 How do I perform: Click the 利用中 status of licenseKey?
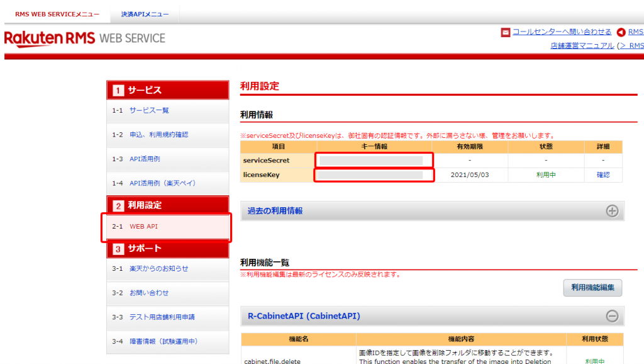(x=546, y=175)
